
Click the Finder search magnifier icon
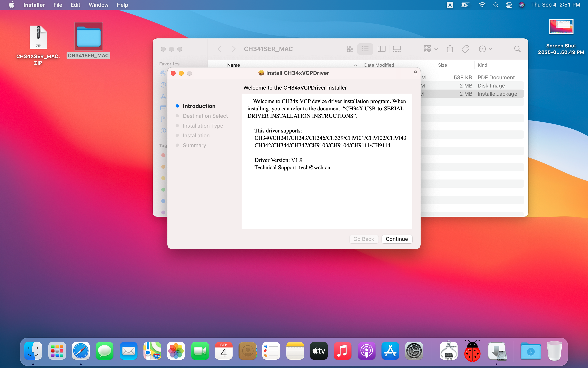(x=517, y=49)
